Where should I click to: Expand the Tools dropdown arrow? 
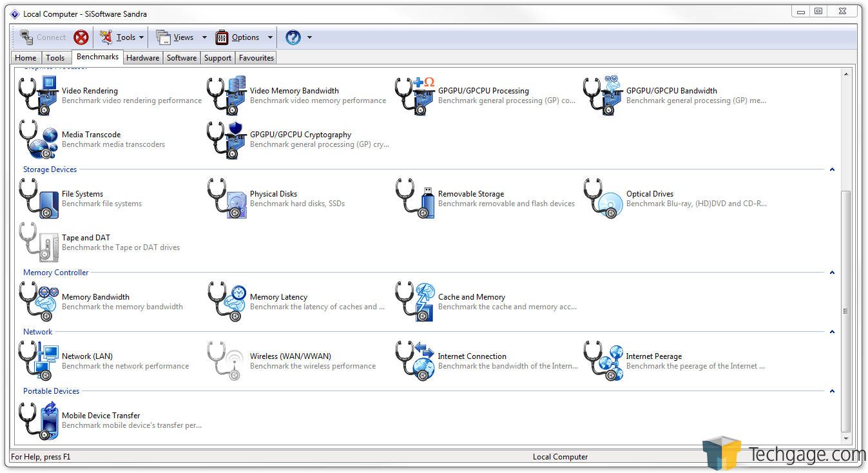tap(141, 38)
